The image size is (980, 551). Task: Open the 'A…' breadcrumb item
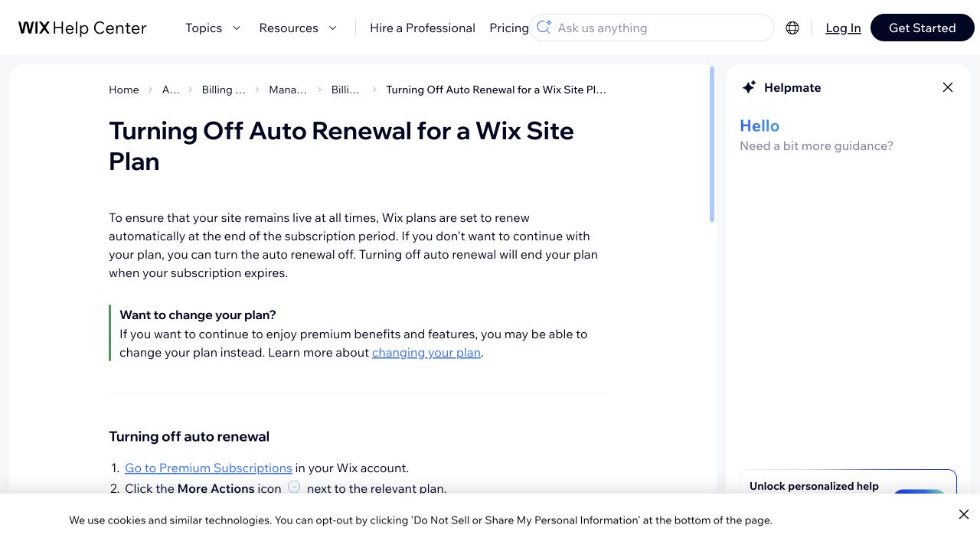coord(171,90)
